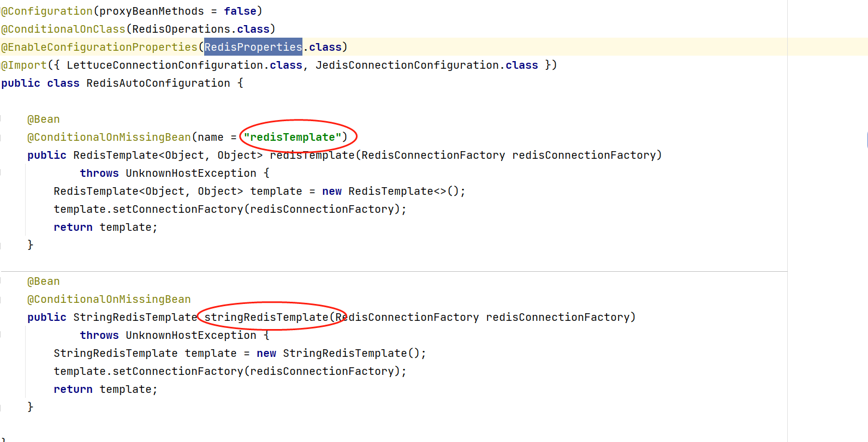Click @ConditionalOnMissingBean with name parameter
Image resolution: width=868 pixels, height=442 pixels.
click(109, 137)
